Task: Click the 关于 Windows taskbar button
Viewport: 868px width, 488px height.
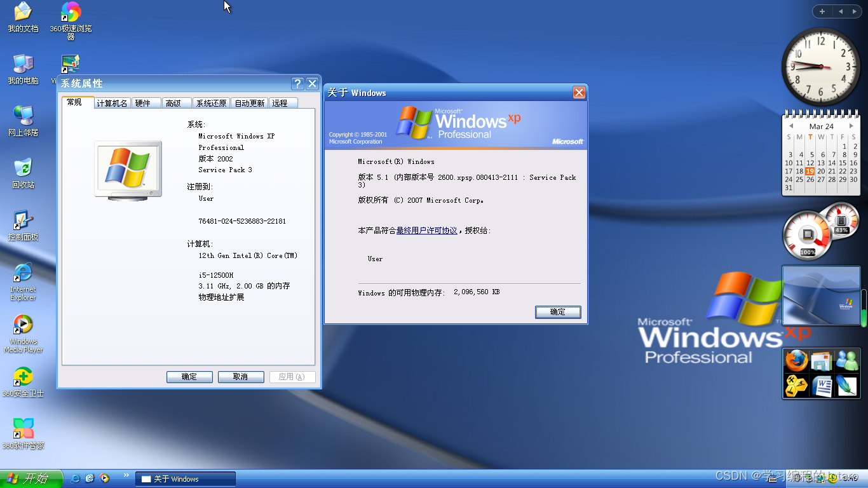Action: pyautogui.click(x=186, y=479)
